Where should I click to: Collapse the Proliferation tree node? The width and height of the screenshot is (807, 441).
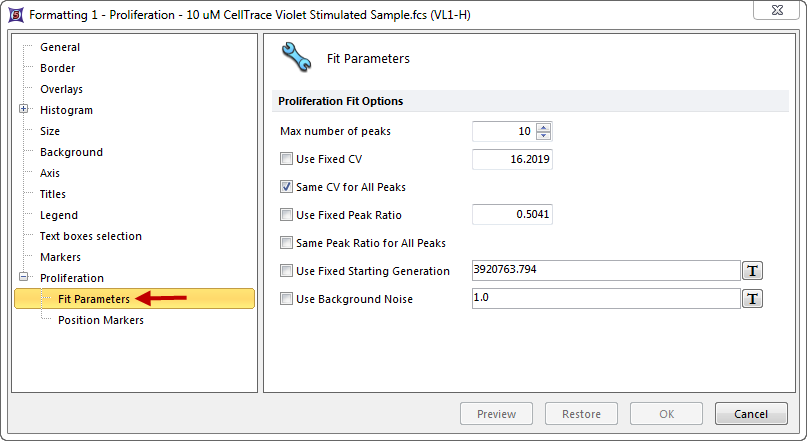click(23, 278)
